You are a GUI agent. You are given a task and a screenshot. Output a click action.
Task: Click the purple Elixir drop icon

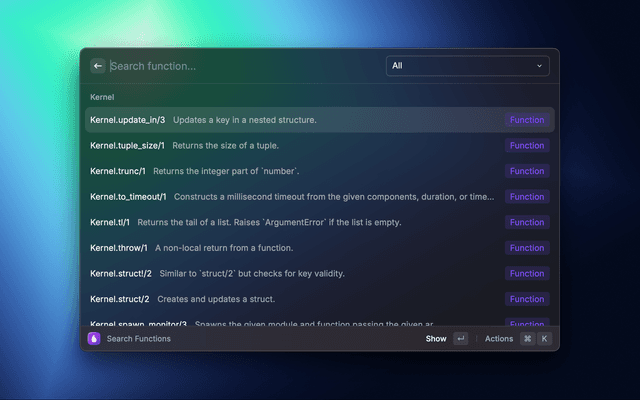point(94,339)
